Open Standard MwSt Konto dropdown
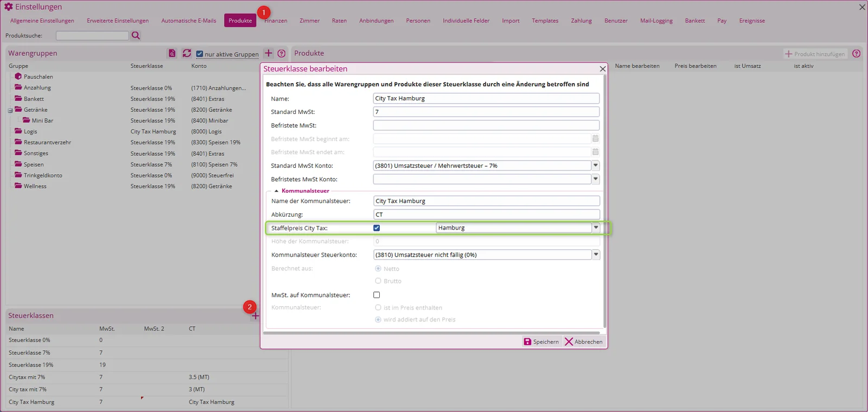Image resolution: width=868 pixels, height=412 pixels. (596, 166)
